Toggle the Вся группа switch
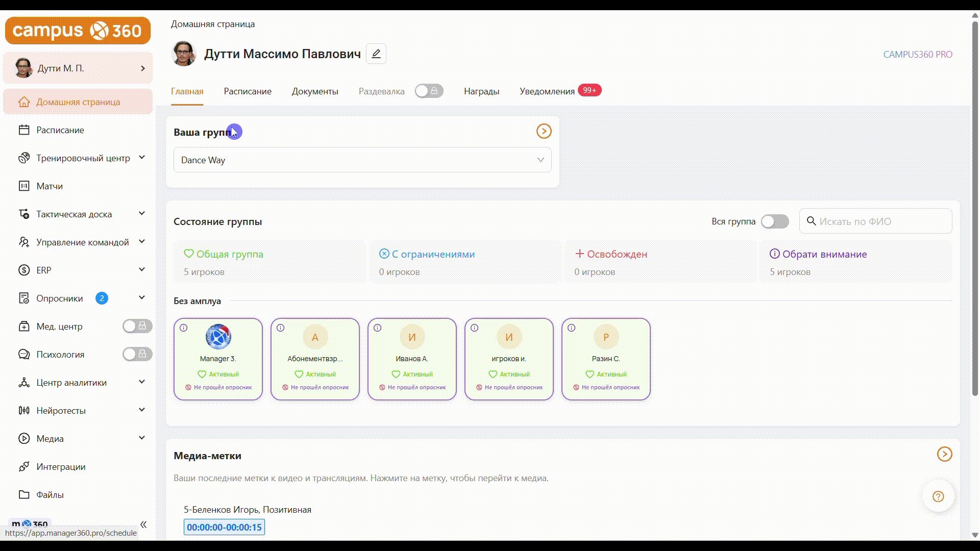The height and width of the screenshot is (551, 980). pos(774,221)
